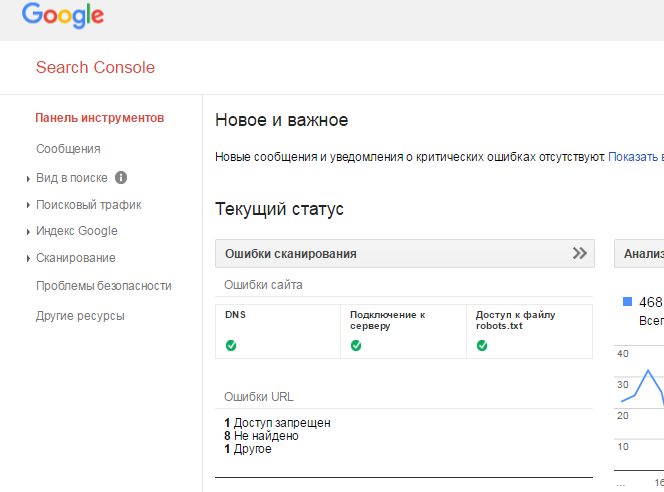This screenshot has width=664, height=492.
Task: Select the DNS label
Action: click(235, 315)
